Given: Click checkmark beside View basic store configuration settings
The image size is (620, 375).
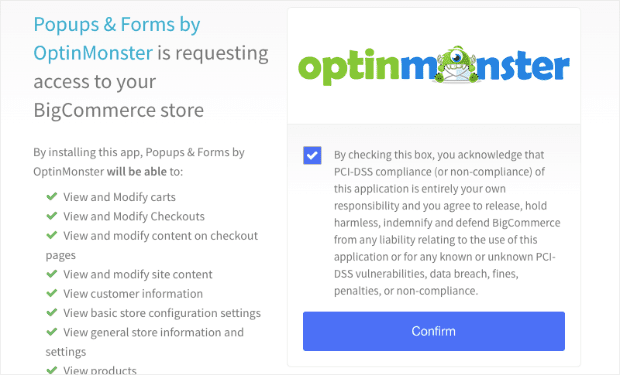Looking at the screenshot, I should (52, 312).
